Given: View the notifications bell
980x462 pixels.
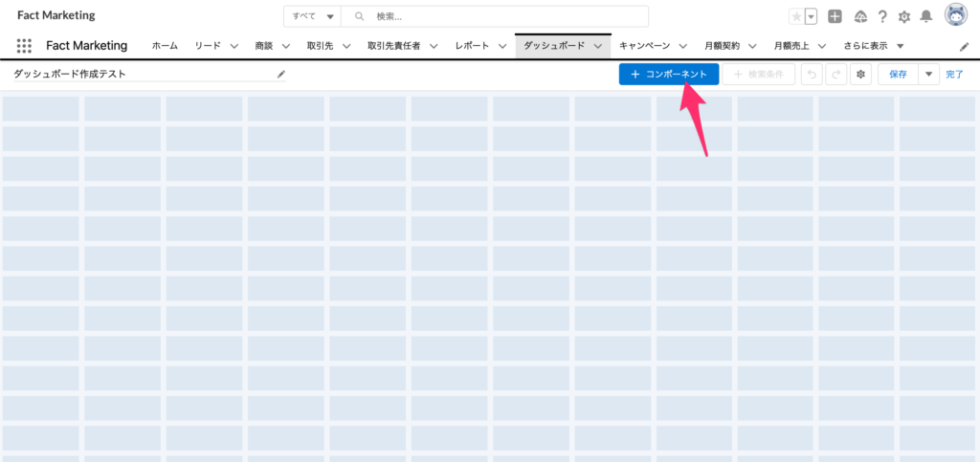Looking at the screenshot, I should coord(926,17).
